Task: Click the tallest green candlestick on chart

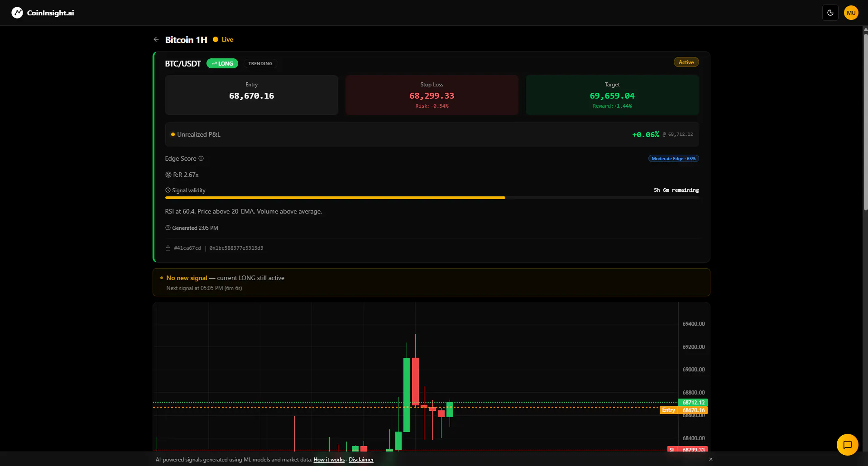Action: click(407, 395)
